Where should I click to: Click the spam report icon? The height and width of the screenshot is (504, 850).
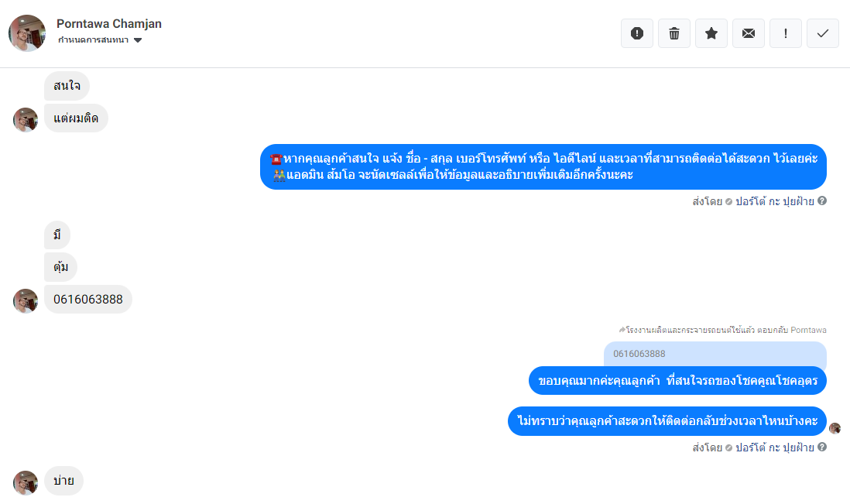(x=637, y=33)
